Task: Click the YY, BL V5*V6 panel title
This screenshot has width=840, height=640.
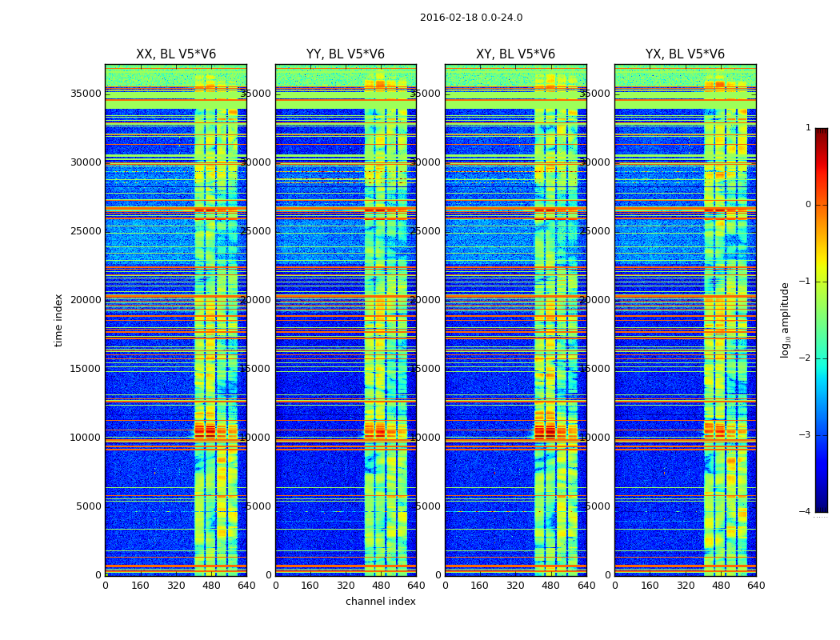Action: [346, 54]
